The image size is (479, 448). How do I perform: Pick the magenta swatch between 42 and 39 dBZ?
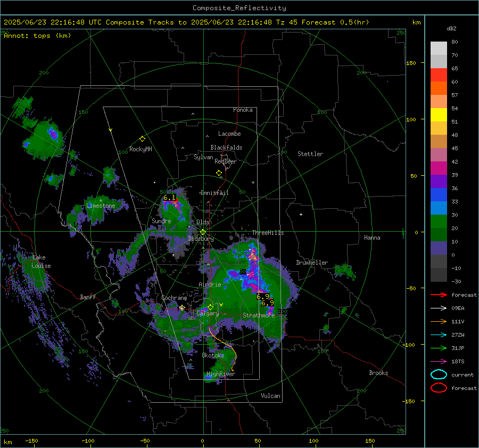point(439,168)
